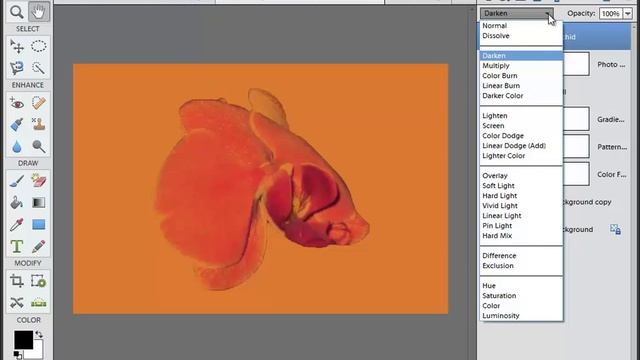Click the Darken blend mode dropdown

tap(517, 13)
